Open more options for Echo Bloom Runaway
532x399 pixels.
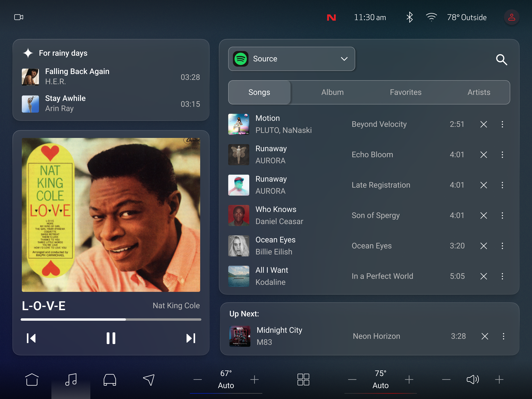pos(502,155)
